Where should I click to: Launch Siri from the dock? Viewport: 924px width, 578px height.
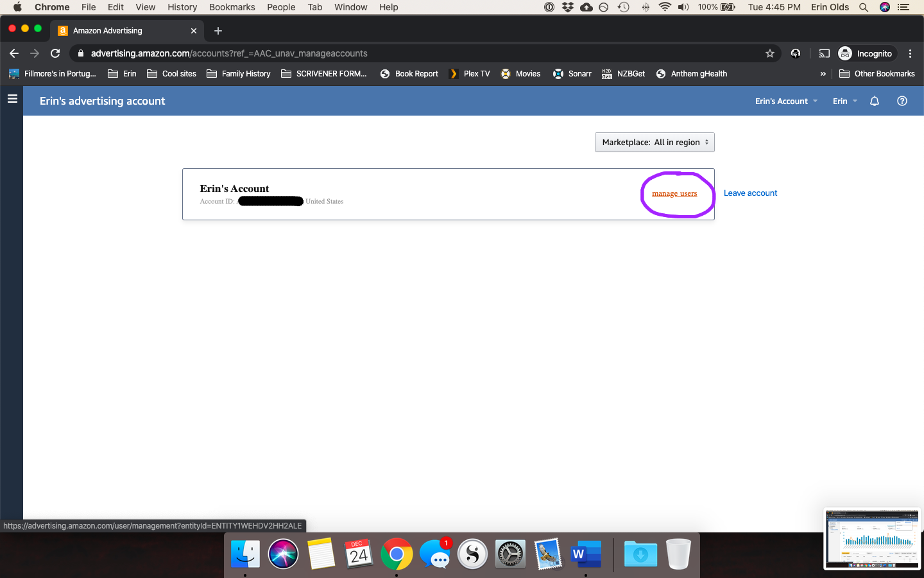(x=283, y=554)
